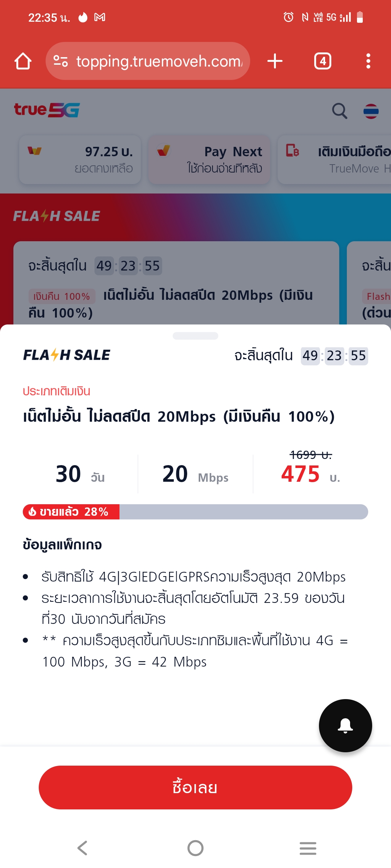Click the true 5G logo

tap(47, 110)
